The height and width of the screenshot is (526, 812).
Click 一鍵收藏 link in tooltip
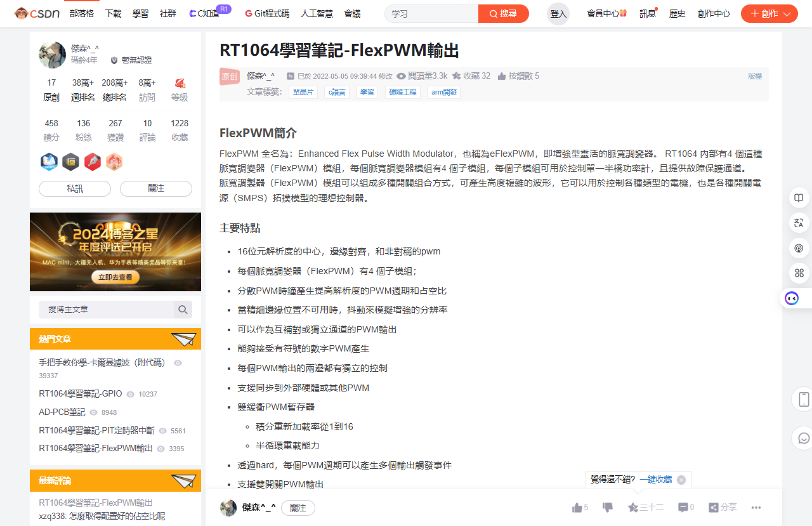pyautogui.click(x=655, y=480)
